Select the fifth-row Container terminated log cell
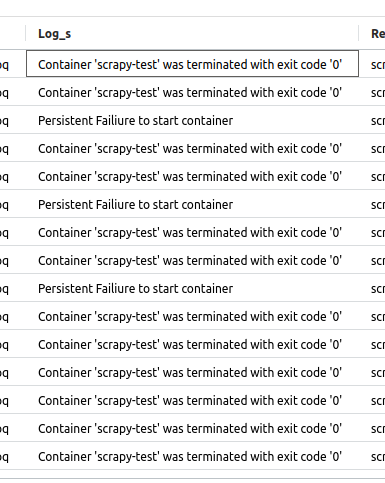 pos(192,176)
